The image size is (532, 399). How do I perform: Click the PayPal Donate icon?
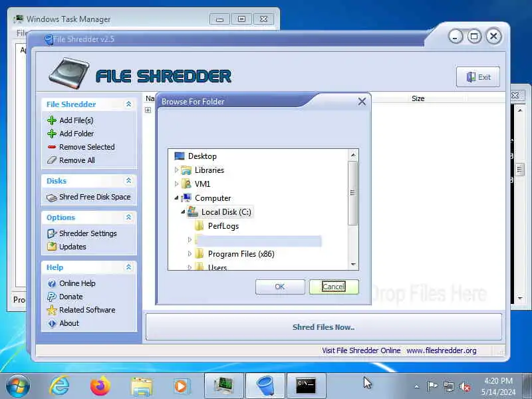click(x=52, y=297)
